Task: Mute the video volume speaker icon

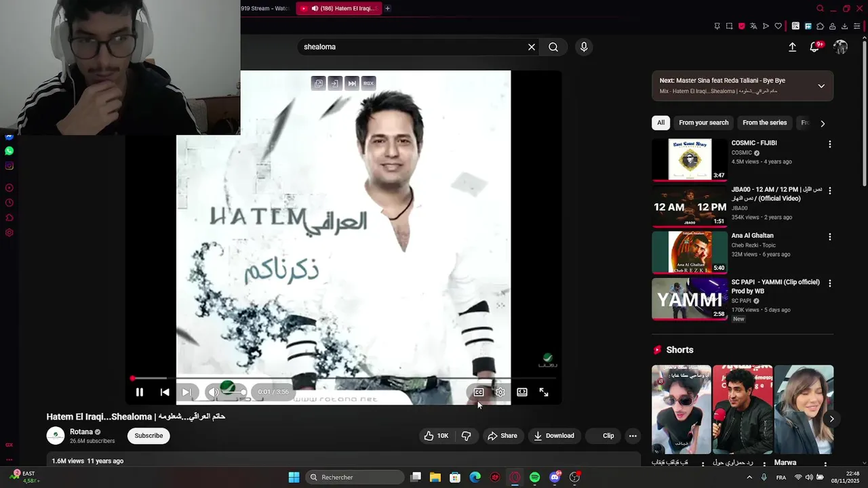Action: point(214,392)
